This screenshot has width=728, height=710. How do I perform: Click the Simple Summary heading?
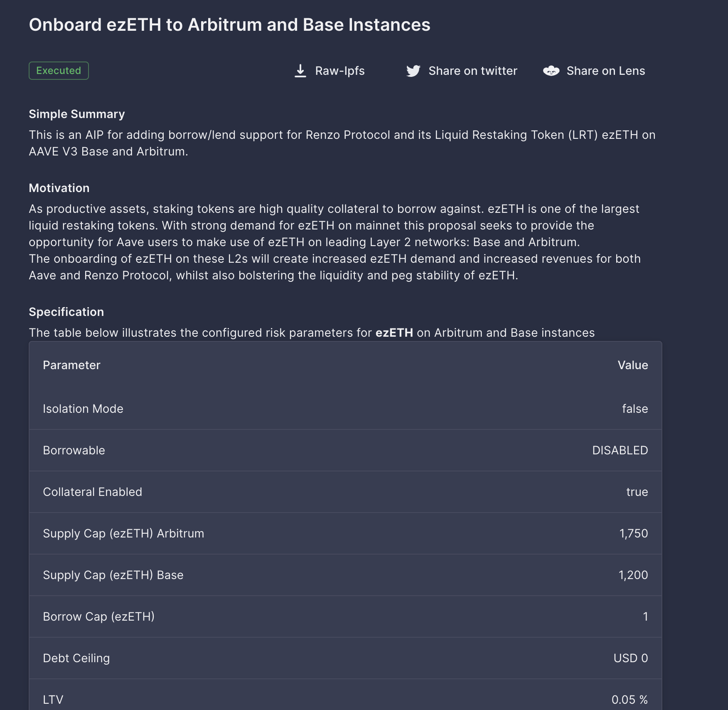(76, 114)
